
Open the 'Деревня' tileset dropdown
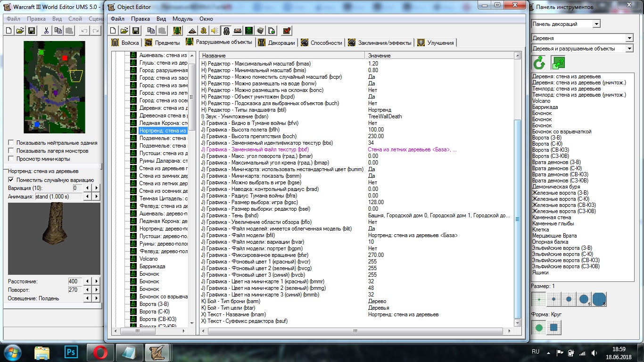coord(629,38)
